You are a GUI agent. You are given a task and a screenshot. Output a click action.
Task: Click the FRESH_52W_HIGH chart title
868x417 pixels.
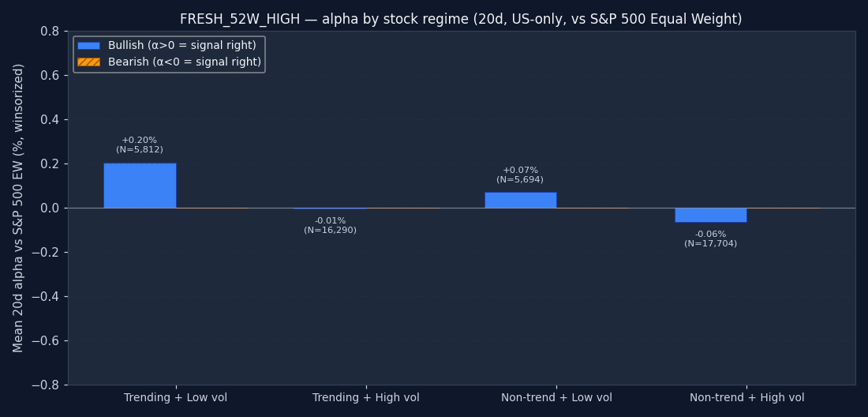(x=461, y=19)
